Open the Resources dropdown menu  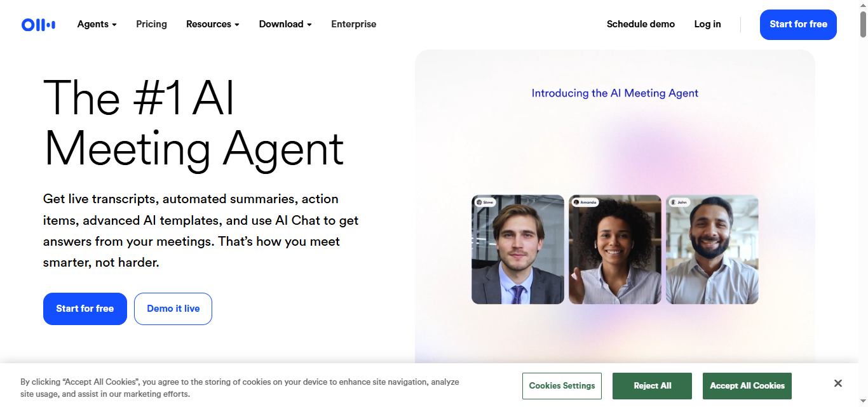point(213,24)
